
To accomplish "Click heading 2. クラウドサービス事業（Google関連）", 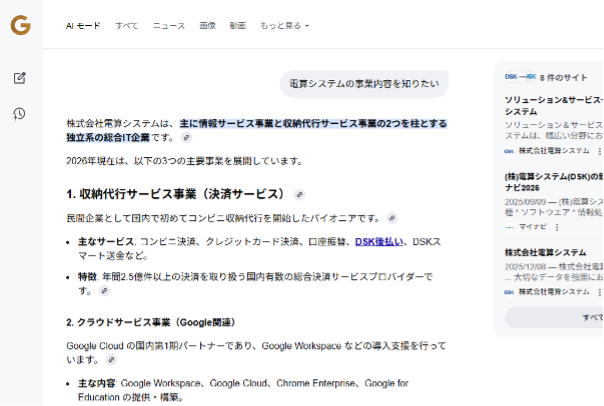I will [151, 322].
